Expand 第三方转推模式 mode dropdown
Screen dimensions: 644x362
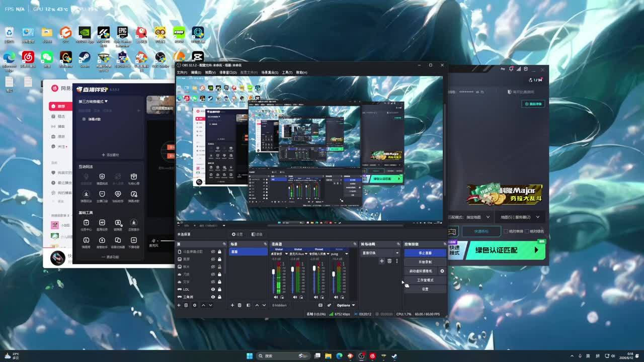click(93, 102)
